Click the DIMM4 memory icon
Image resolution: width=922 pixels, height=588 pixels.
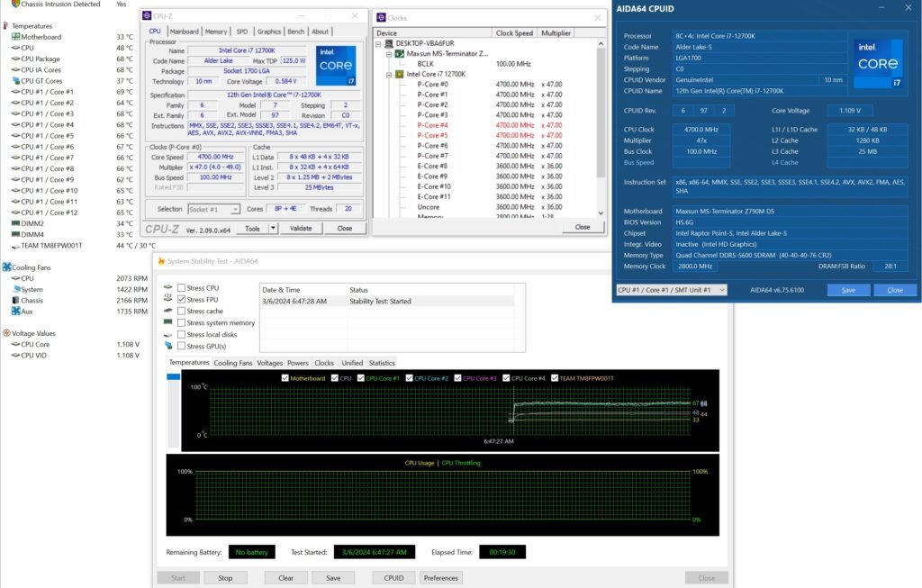[x=16, y=234]
